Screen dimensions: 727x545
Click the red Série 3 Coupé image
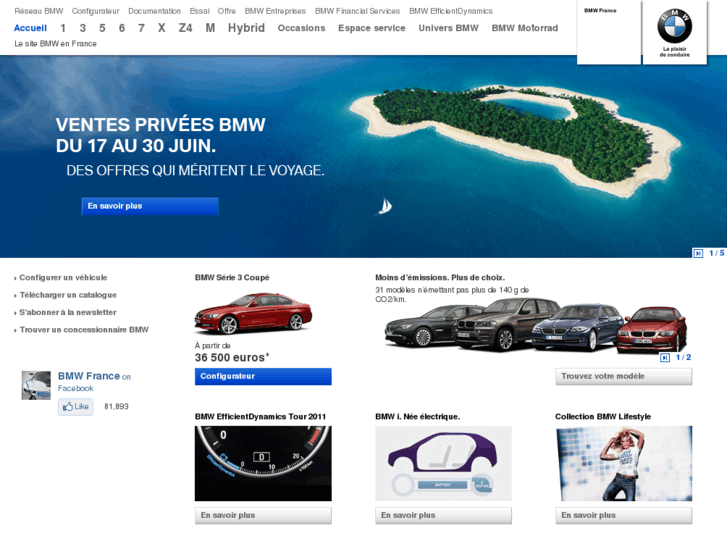[253, 314]
